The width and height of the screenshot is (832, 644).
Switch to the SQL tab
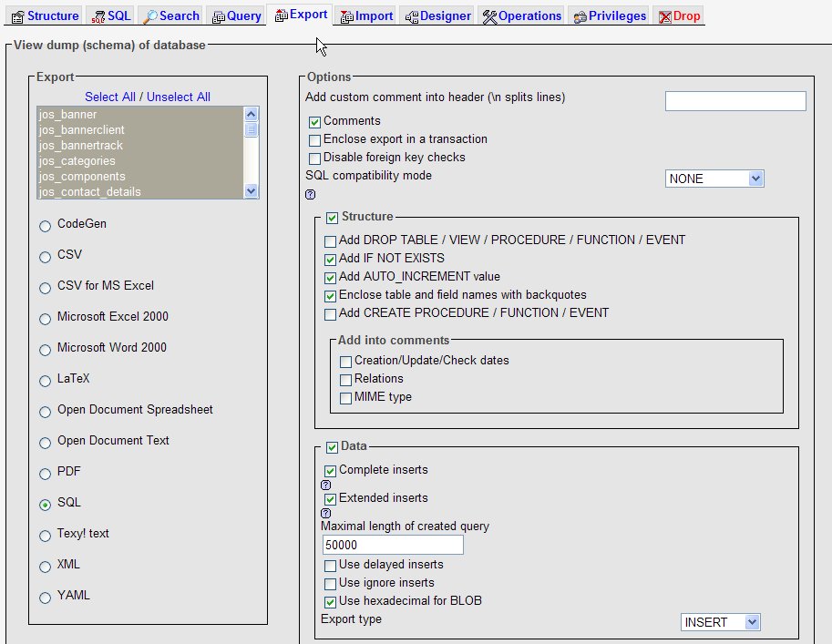tap(111, 15)
